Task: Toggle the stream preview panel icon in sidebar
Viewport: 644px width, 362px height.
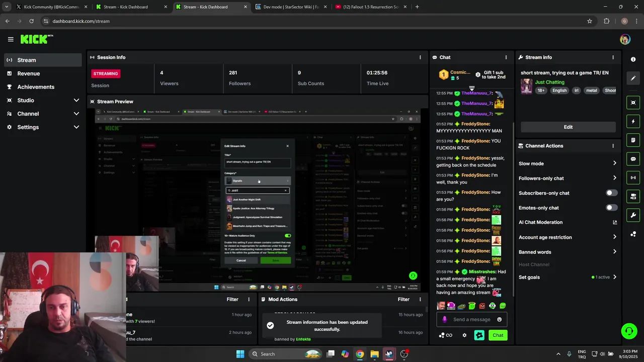Action: tap(633, 103)
